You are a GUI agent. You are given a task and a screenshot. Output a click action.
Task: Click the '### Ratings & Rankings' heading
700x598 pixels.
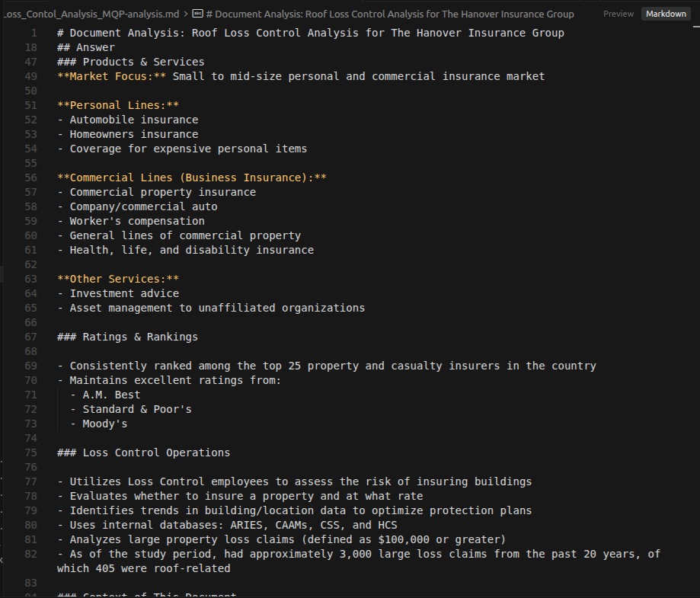click(x=128, y=337)
